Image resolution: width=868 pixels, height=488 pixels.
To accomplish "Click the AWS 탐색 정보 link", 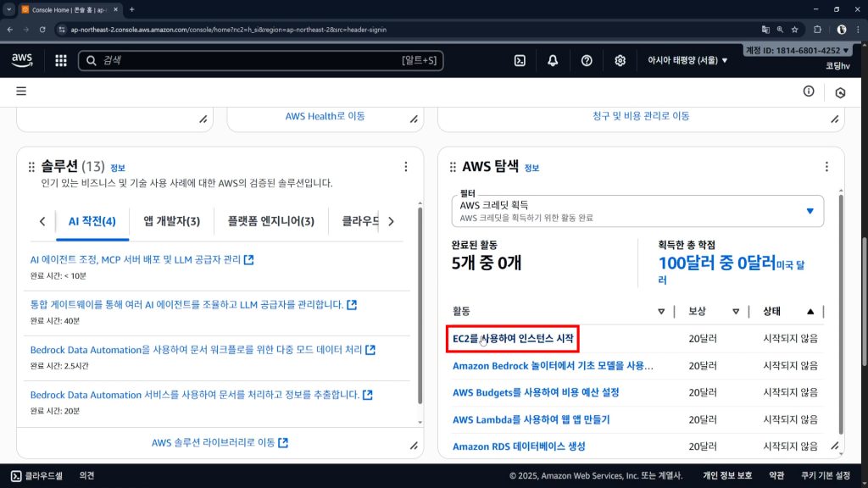I will (531, 168).
